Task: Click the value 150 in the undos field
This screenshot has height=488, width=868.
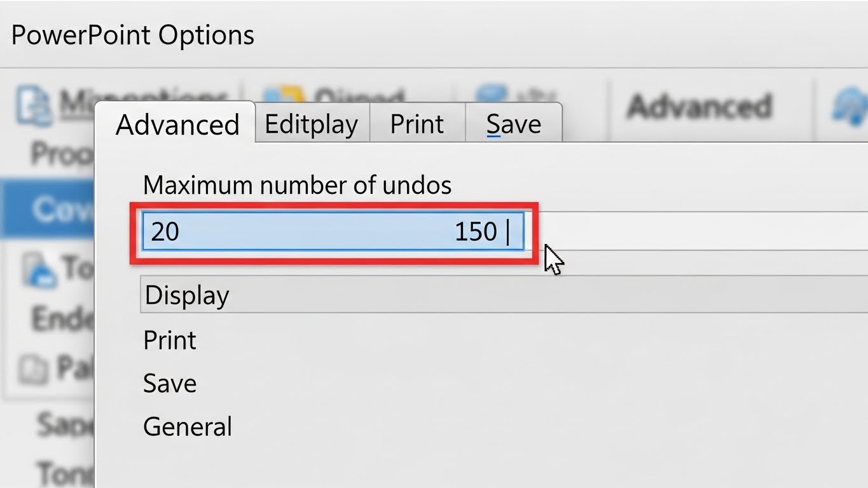Action: pyautogui.click(x=476, y=232)
